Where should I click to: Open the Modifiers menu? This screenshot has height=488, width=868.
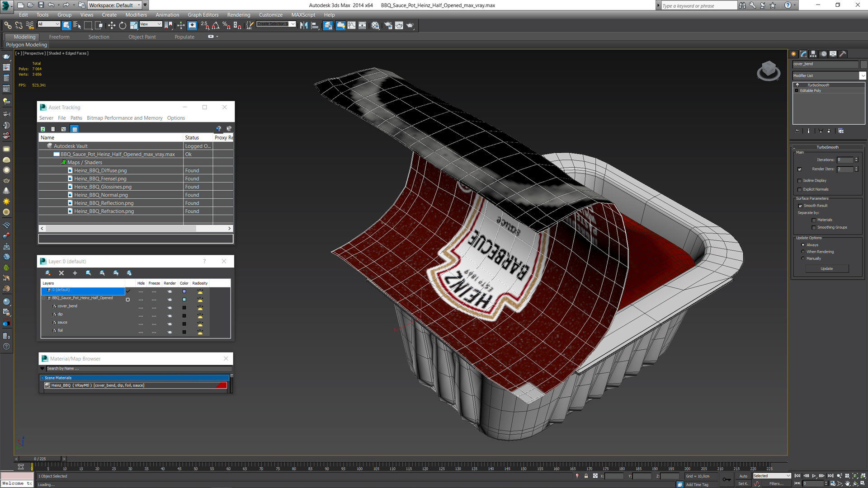(x=136, y=15)
